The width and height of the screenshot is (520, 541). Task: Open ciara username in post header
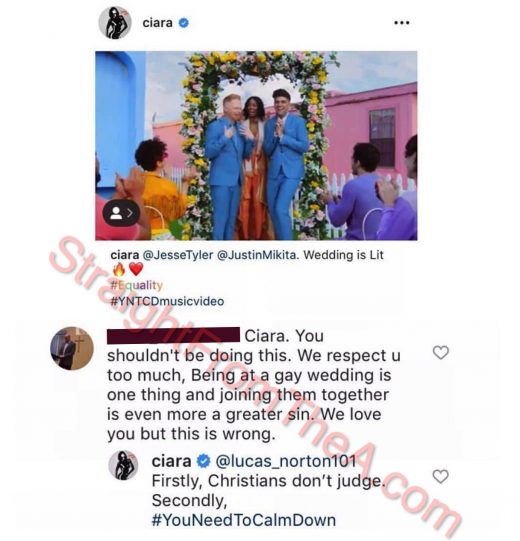point(157,23)
